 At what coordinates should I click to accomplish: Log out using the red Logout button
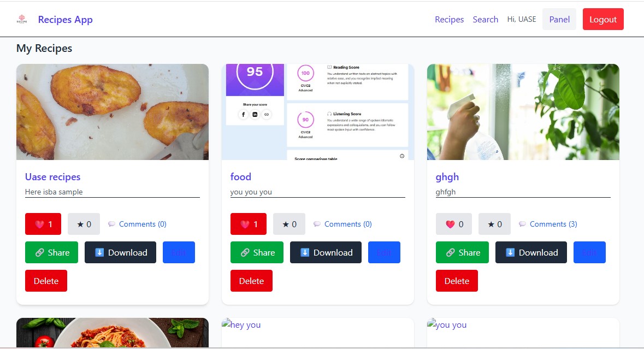tap(603, 19)
